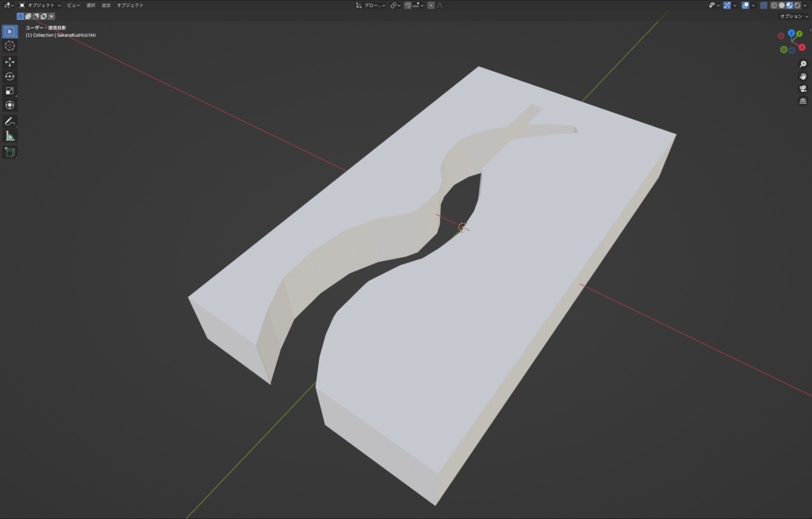Click the zoom magnifier viewport icon
This screenshot has width=812, height=519.
click(x=802, y=64)
